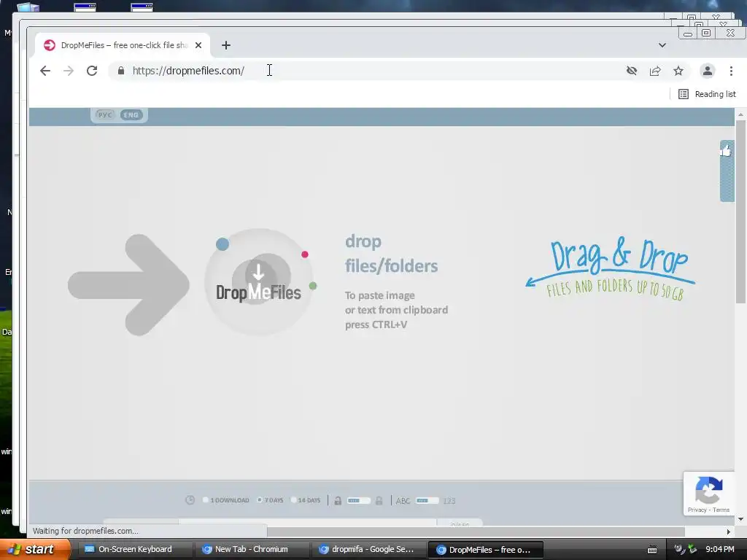Close the DropMeFiles tab
Image resolution: width=747 pixels, height=560 pixels.
tap(198, 45)
